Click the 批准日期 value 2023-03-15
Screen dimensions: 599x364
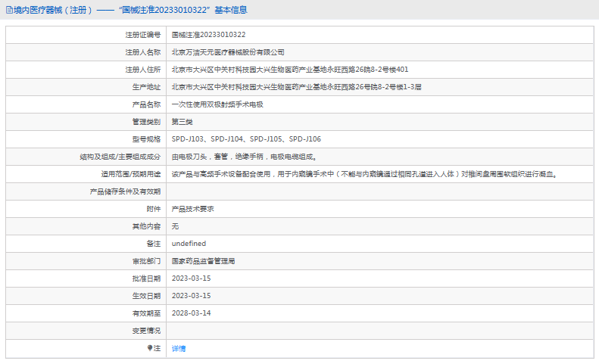coord(191,278)
